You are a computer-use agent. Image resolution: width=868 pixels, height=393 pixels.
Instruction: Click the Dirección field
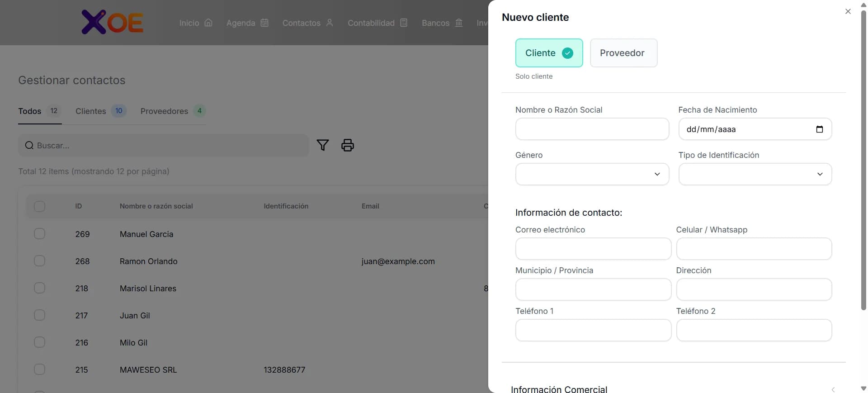click(x=754, y=289)
